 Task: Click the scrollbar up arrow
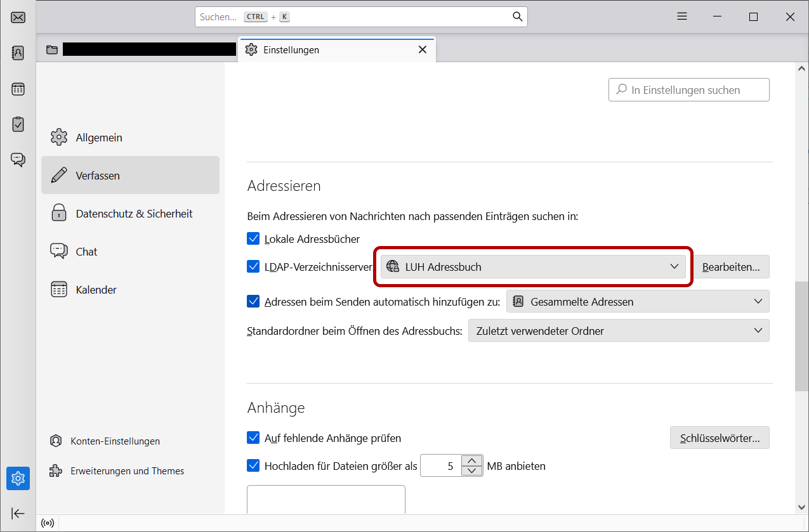coord(802,68)
